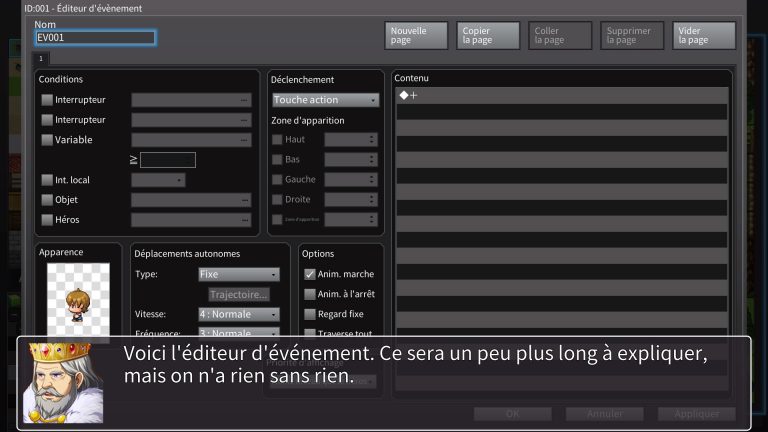The height and width of the screenshot is (432, 768).
Task: Click the Annuler button
Action: (605, 414)
